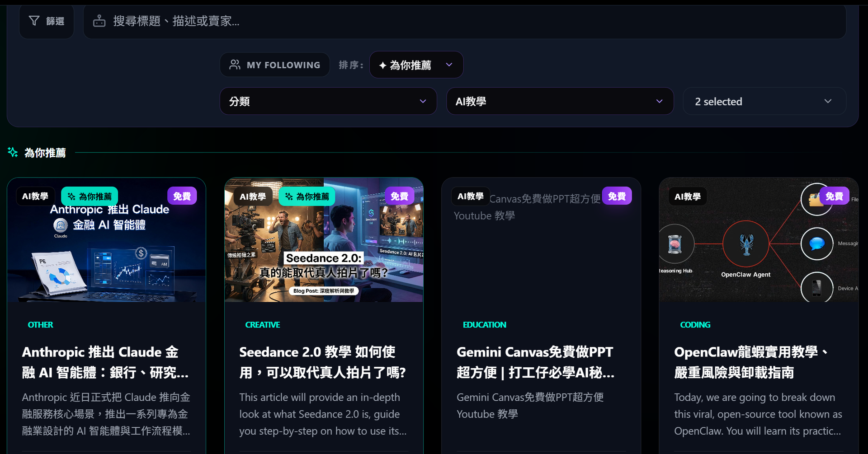Click CREATIVE category label on Seedance card
868x454 pixels.
pos(263,325)
